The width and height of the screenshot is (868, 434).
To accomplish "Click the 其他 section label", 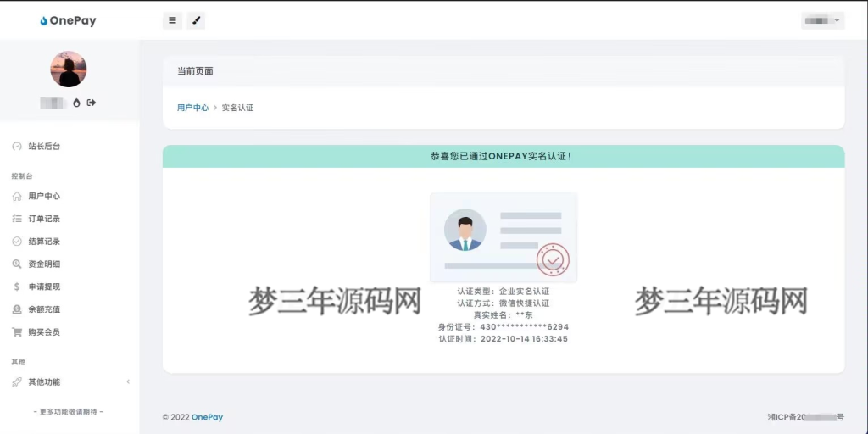I will (19, 362).
